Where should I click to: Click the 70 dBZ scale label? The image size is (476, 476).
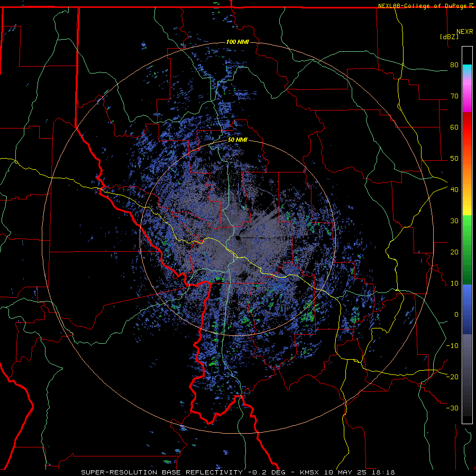454,96
